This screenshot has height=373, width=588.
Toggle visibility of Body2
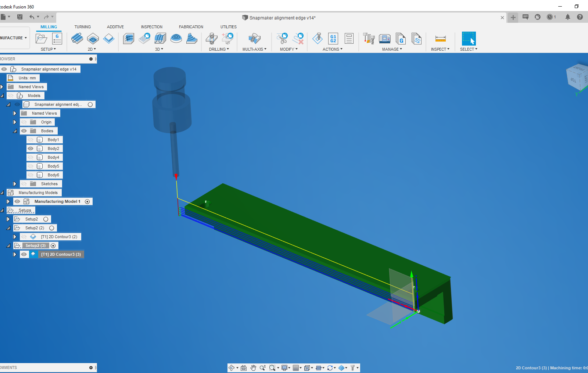pyautogui.click(x=31, y=148)
